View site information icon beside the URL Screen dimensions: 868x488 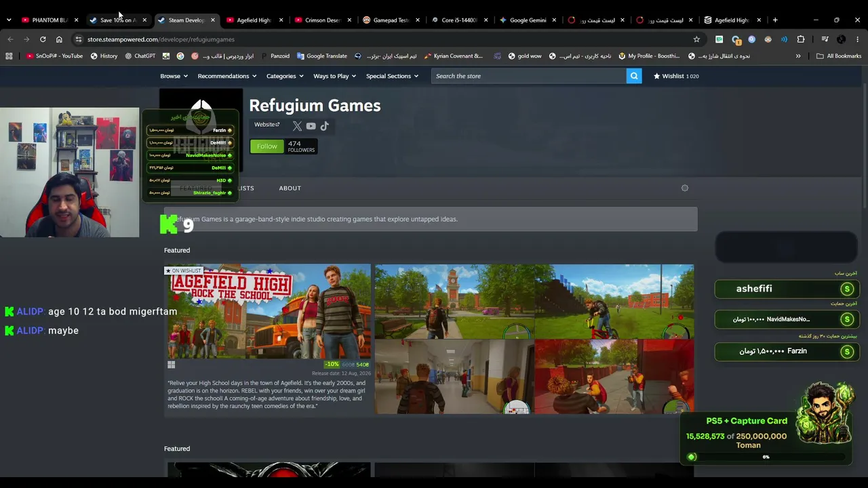79,39
